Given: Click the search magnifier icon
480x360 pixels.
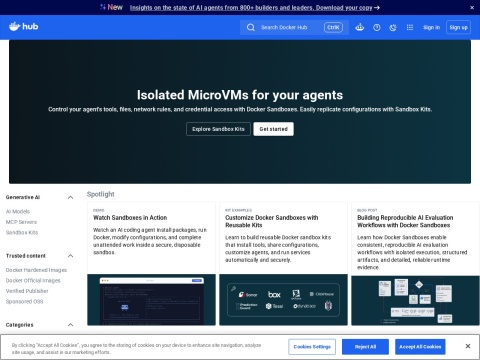Looking at the screenshot, I should click(x=251, y=27).
